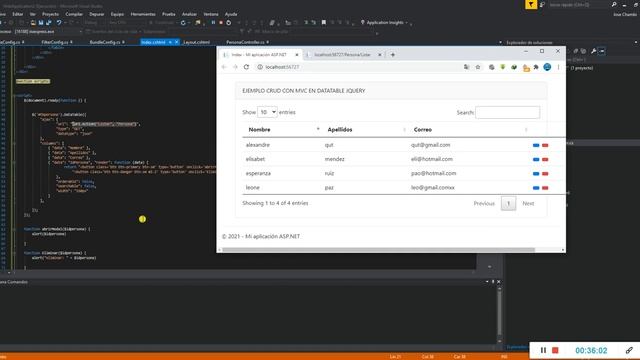
Task: Switch to the _Layout.cshtml tab
Action: tap(196, 42)
